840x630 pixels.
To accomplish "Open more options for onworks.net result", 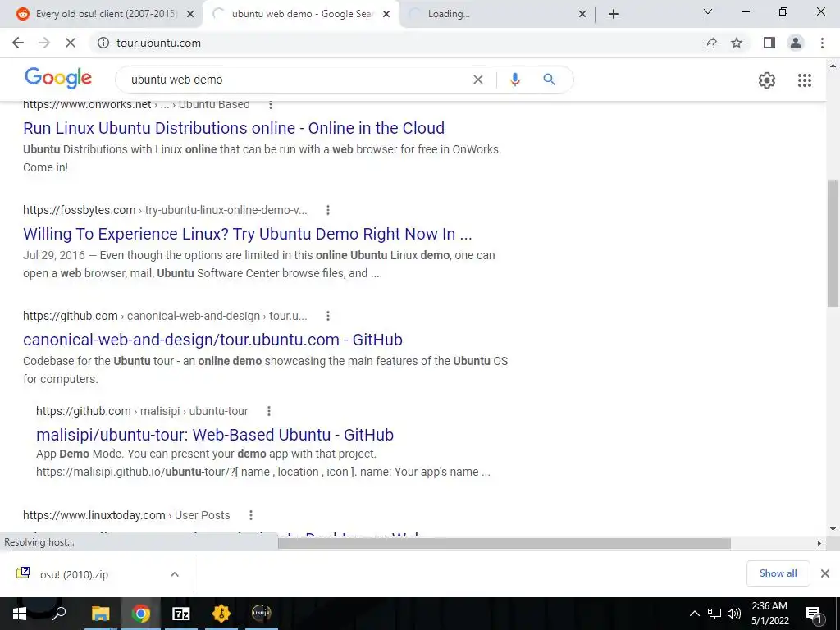I will click(x=271, y=104).
